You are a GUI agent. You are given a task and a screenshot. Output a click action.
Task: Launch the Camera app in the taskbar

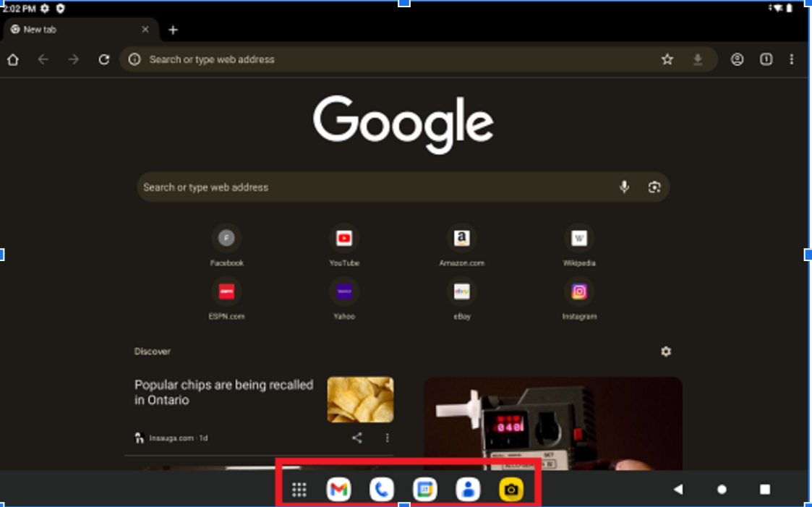tap(511, 490)
